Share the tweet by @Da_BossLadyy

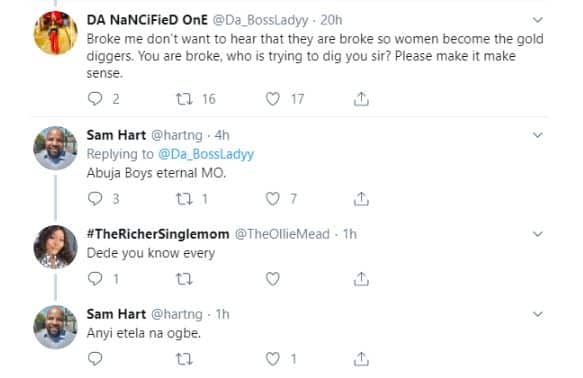pos(361,99)
